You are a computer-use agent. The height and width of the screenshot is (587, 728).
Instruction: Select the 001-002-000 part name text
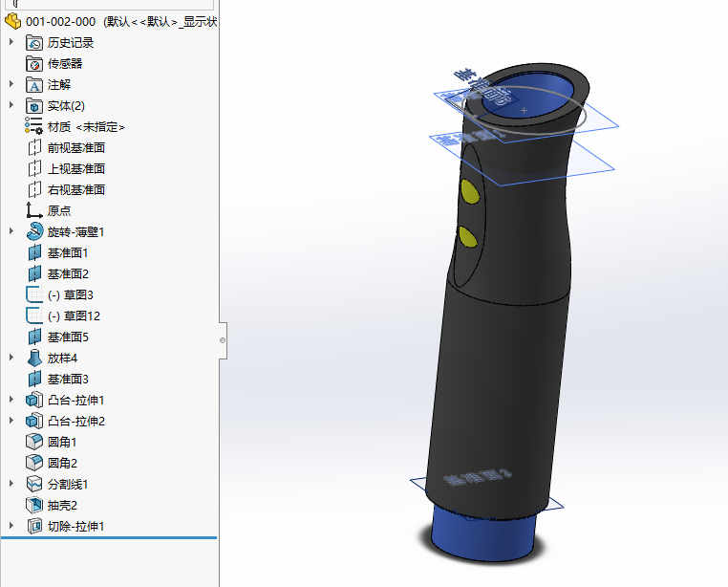coord(60,22)
